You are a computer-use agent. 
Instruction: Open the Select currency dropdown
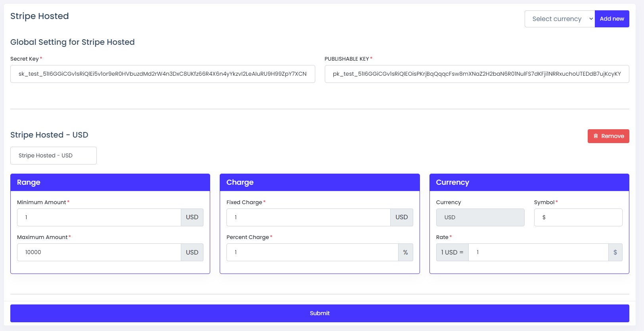(560, 19)
